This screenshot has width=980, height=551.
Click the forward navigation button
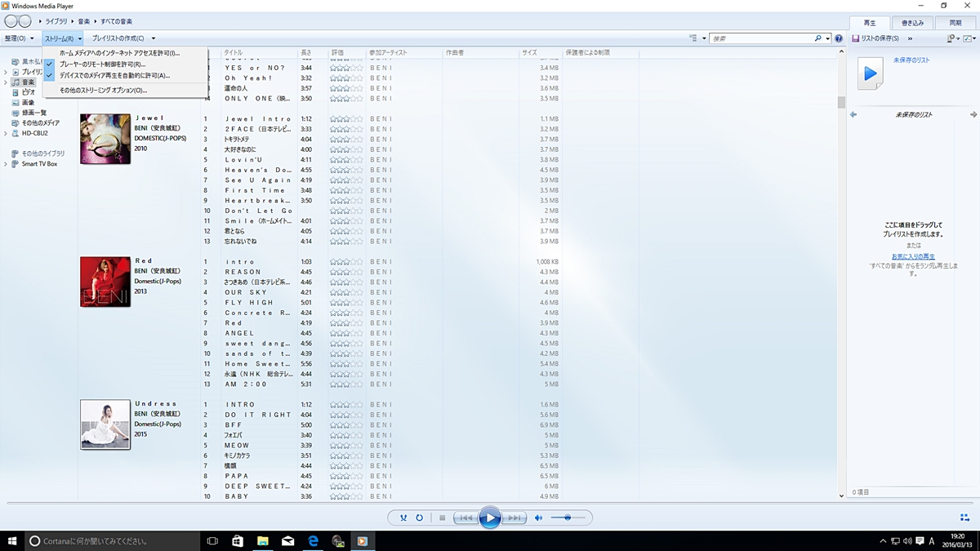(24, 20)
